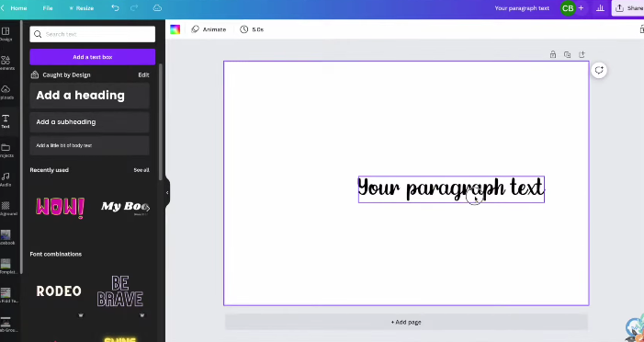Image resolution: width=644 pixels, height=342 pixels.
Task: Click the Caught by Design brand kit icon
Action: (35, 74)
